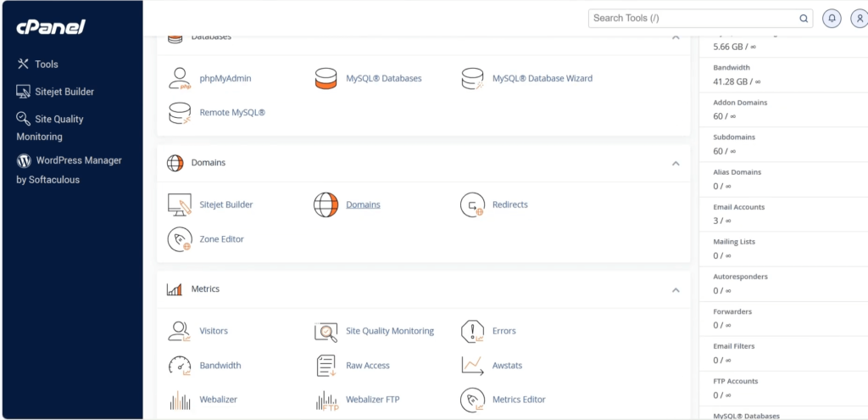This screenshot has width=868, height=420.
Task: Open Site Quality Monitoring in the sidebar
Action: (x=50, y=127)
